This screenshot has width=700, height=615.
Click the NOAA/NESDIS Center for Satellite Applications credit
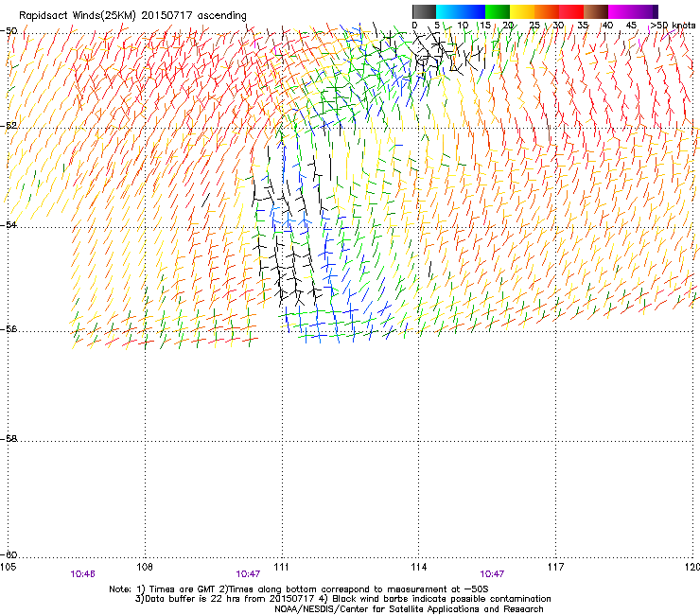409,608
